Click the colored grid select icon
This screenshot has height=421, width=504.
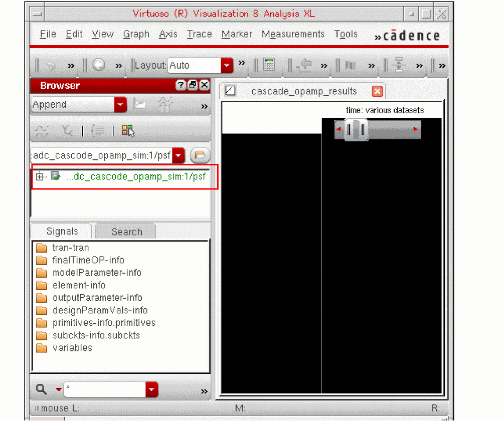[x=128, y=131]
